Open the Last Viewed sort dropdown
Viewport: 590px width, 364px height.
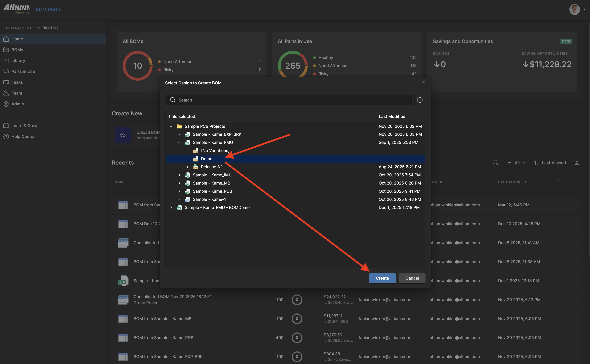[x=550, y=163]
